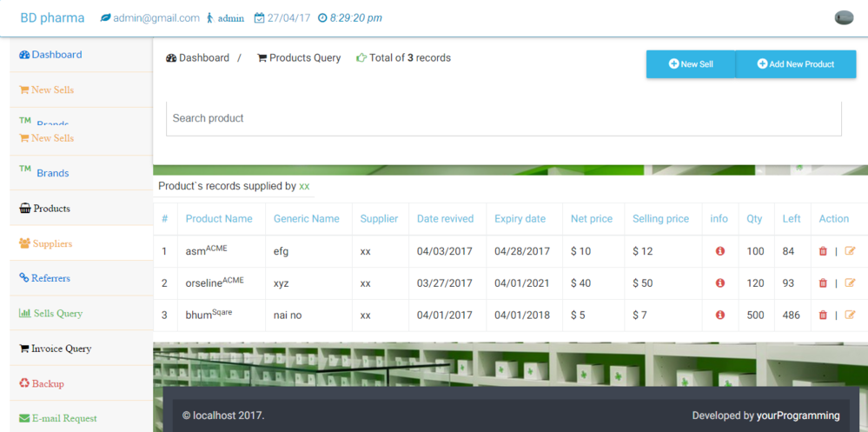Delete the bhum product via trash icon
This screenshot has width=868, height=432.
pyautogui.click(x=823, y=316)
